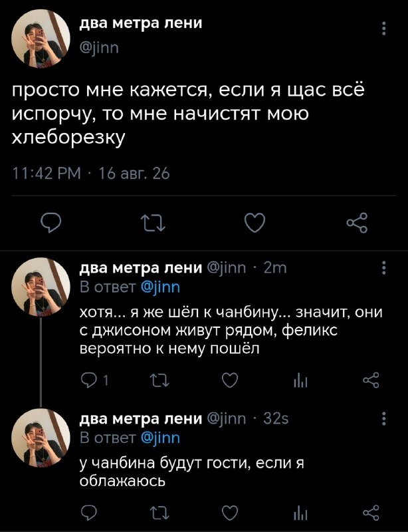The height and width of the screenshot is (532, 408).
Task: Like the main tweet with heart icon
Action: tap(255, 223)
